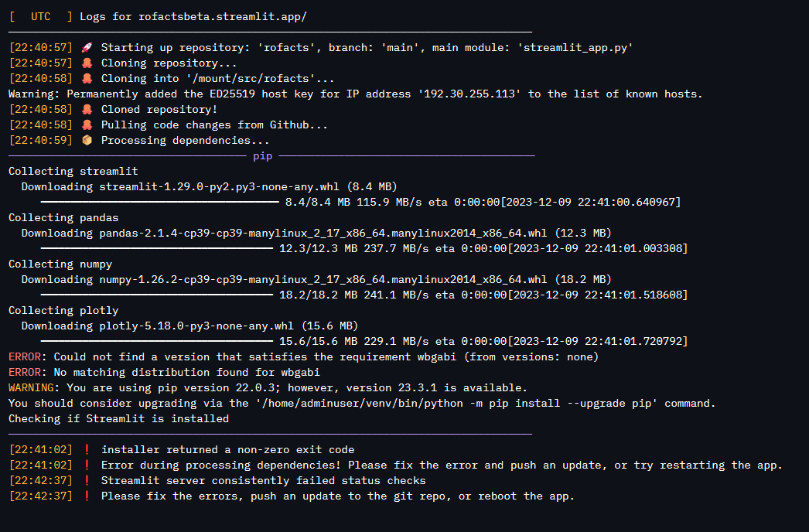Click the octopus icon beside 'Cloning into' line
Screen dimensions: 809x532
pyautogui.click(x=87, y=79)
